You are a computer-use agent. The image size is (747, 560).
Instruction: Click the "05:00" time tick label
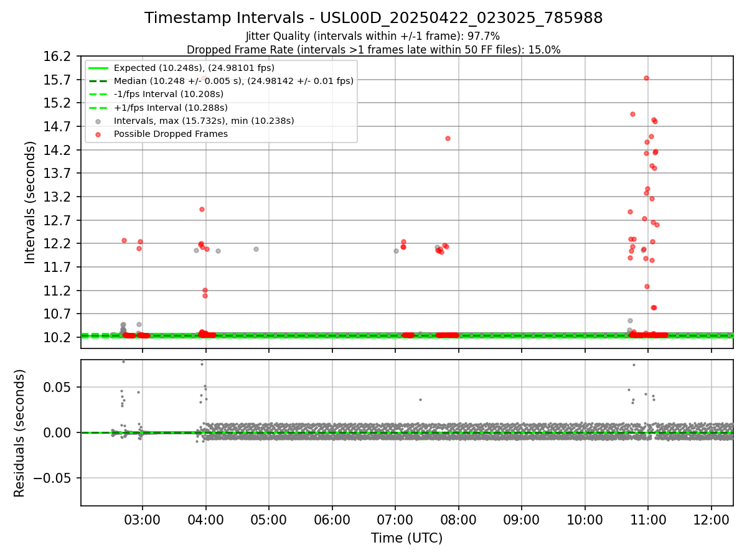click(269, 519)
